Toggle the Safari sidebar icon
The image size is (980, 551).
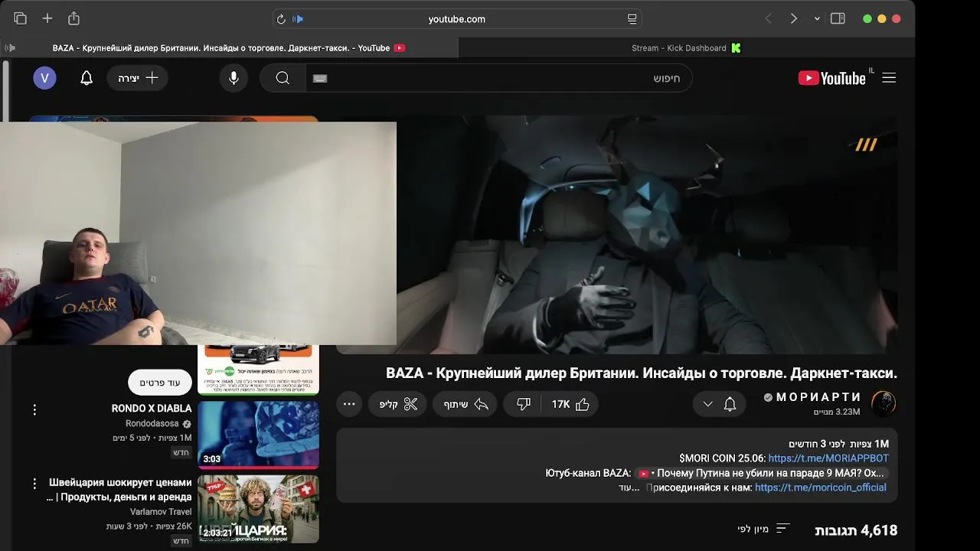tap(838, 18)
